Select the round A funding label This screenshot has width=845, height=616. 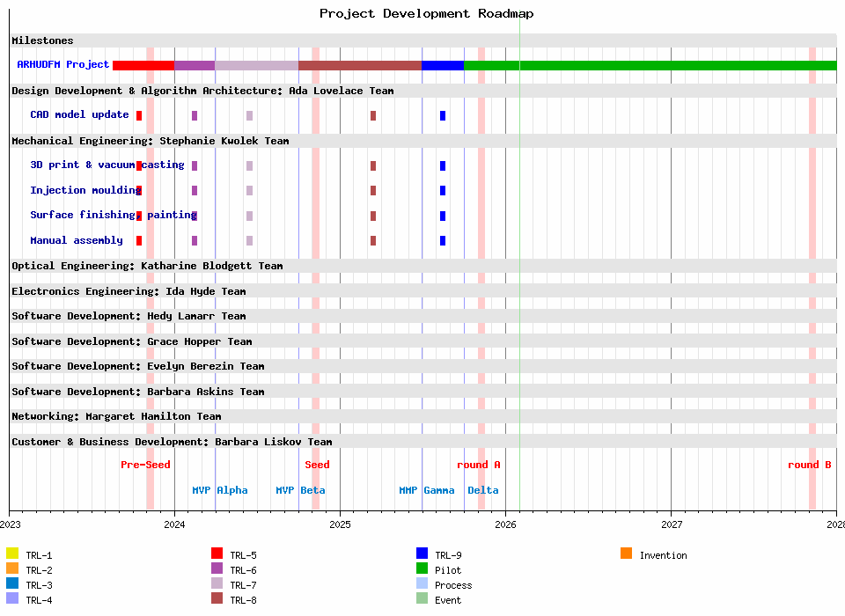pos(478,466)
